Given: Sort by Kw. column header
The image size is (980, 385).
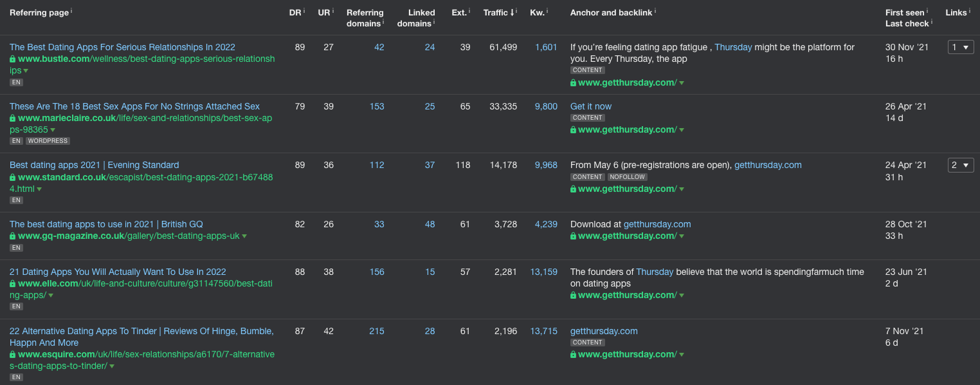Looking at the screenshot, I should [537, 12].
